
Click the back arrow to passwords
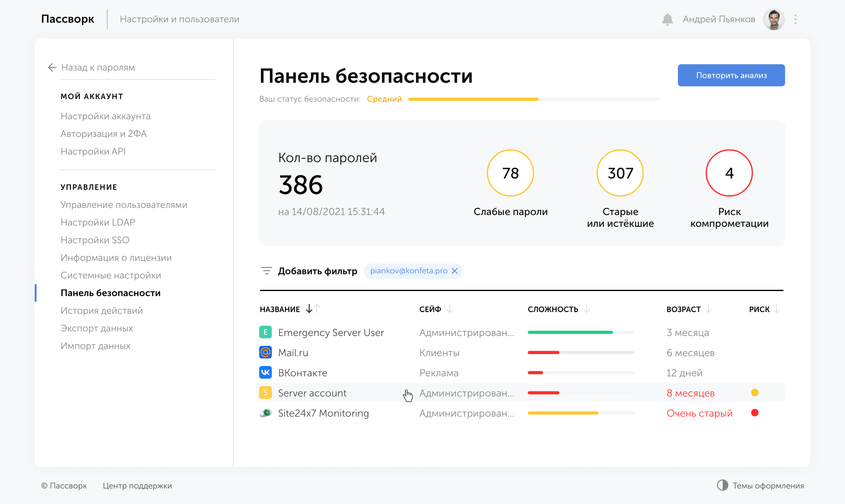click(52, 68)
